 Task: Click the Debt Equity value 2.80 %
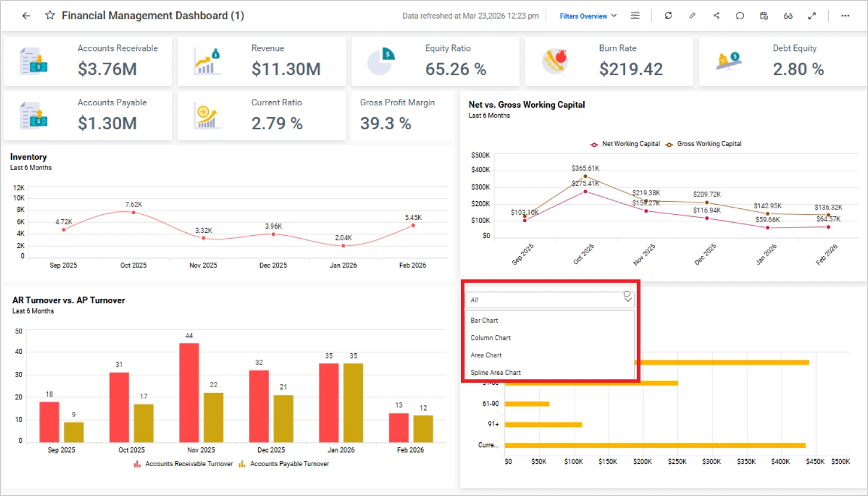798,69
